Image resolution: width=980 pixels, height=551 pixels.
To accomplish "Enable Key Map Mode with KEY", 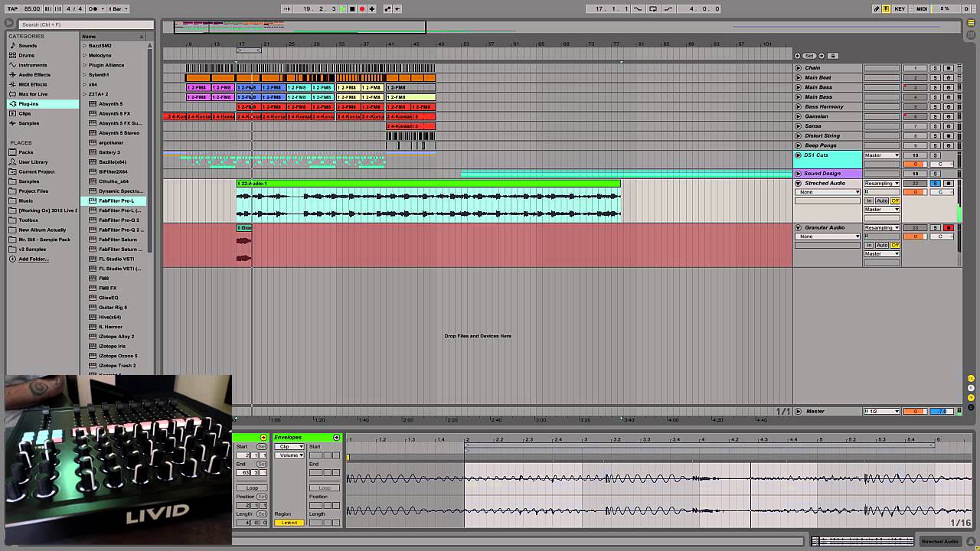I will coord(900,8).
